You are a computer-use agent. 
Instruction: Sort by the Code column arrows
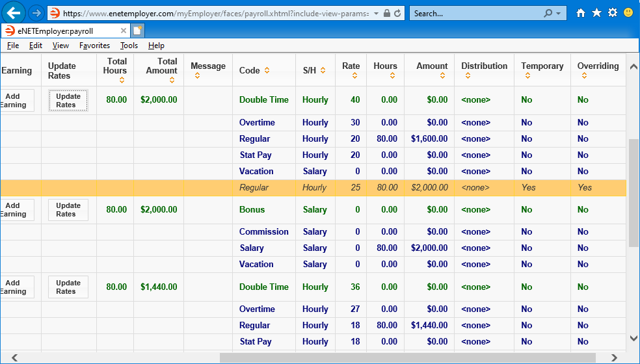(267, 71)
